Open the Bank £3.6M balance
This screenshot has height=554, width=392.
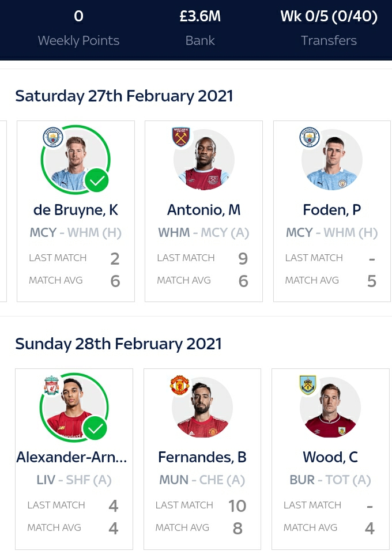(x=200, y=28)
